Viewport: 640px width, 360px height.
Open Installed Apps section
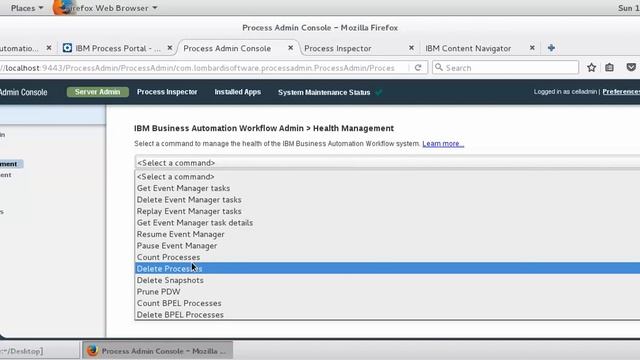[x=238, y=92]
